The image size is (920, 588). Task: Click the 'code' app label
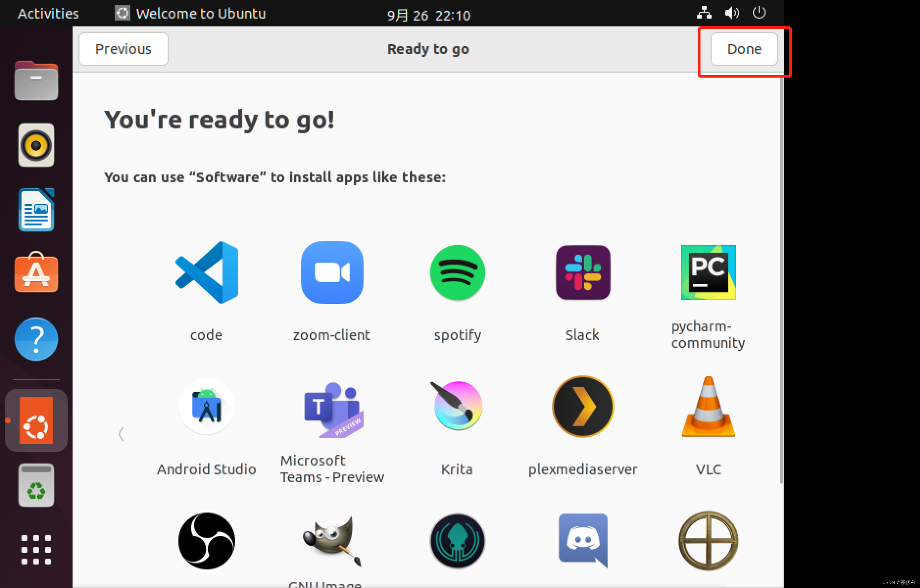click(206, 335)
